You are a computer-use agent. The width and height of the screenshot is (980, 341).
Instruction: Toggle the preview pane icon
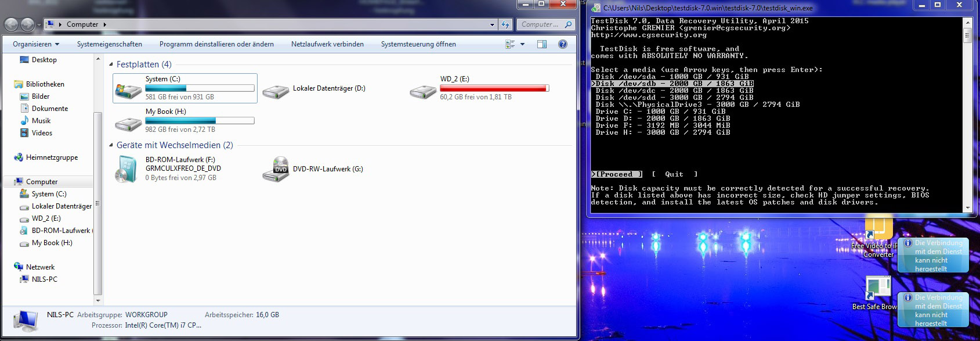tap(542, 44)
